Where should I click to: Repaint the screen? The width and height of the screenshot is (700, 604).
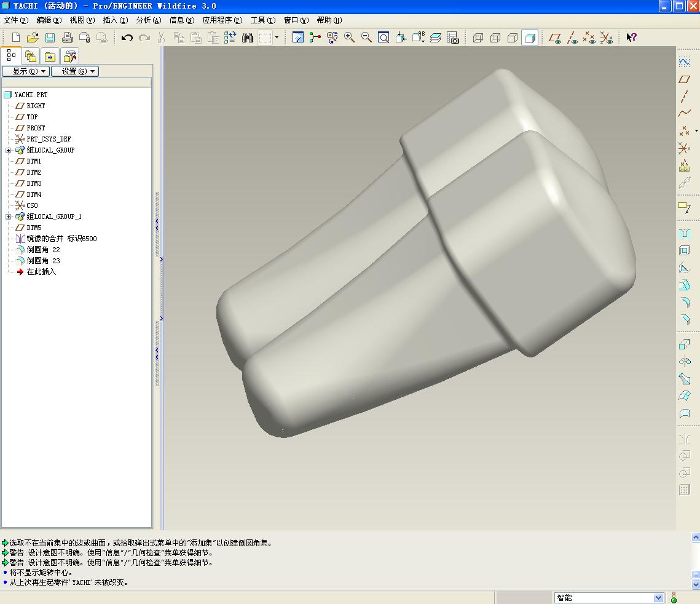pos(298,38)
